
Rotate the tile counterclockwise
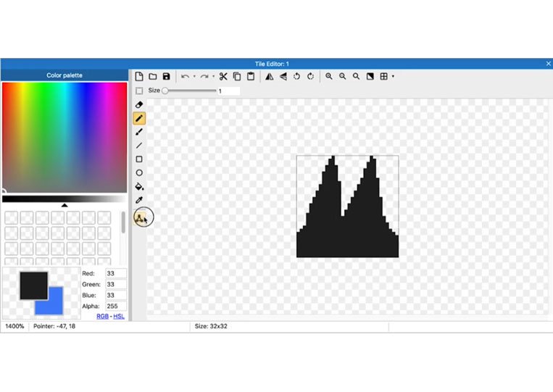[297, 77]
